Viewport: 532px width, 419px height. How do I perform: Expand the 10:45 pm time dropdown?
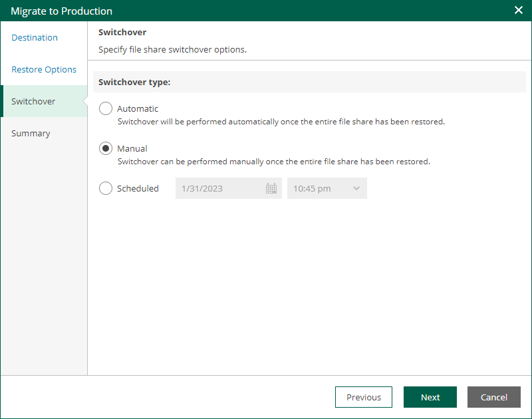click(327, 188)
